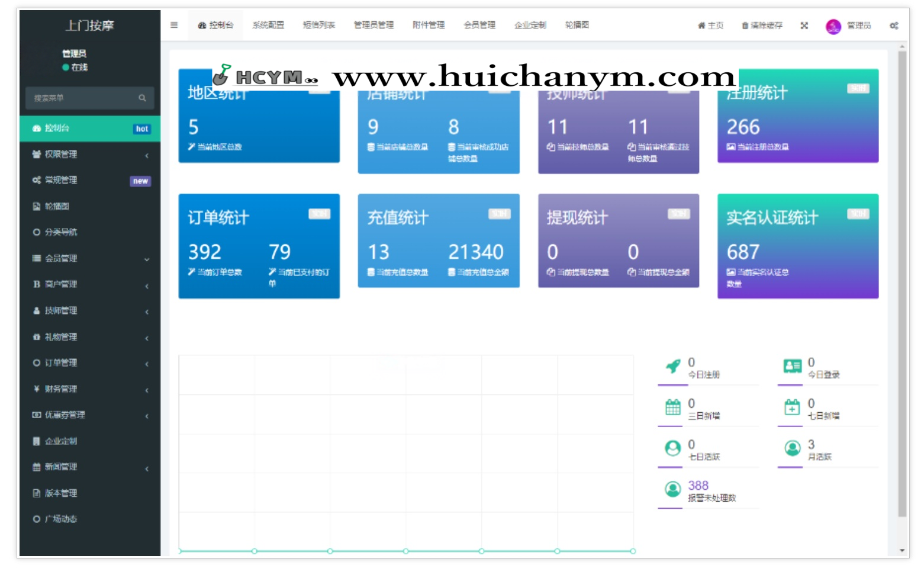Go to 主页 via header link
Image resolution: width=924 pixels, height=568 pixels.
pyautogui.click(x=710, y=25)
